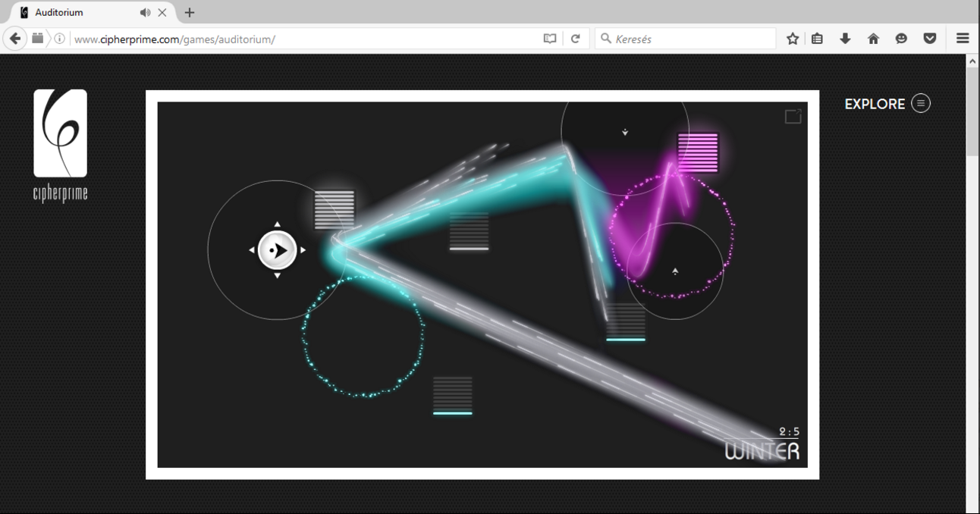Open the site identity folder icon
980x514 pixels.
37,39
